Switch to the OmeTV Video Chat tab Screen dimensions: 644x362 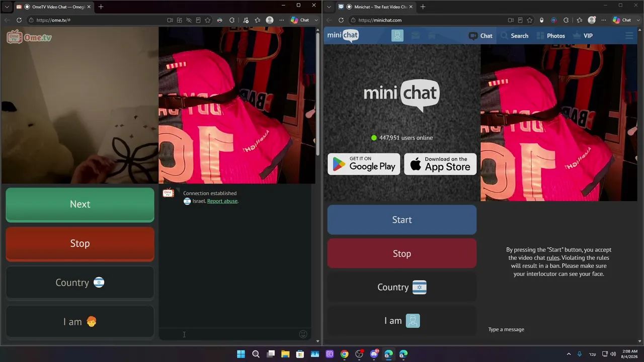tap(54, 7)
